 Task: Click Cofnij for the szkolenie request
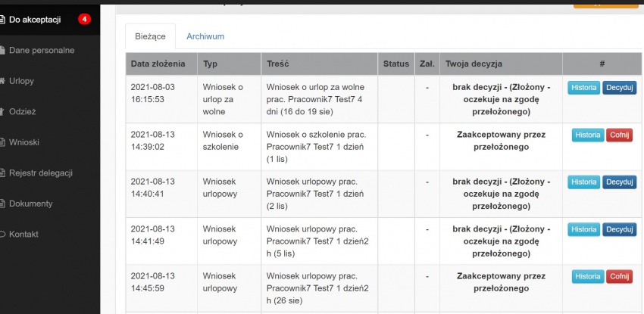(x=619, y=135)
